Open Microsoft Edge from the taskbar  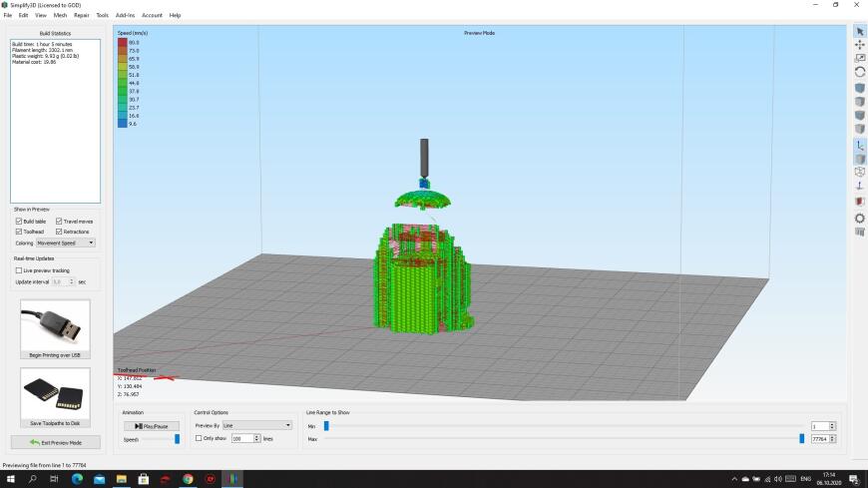pyautogui.click(x=77, y=479)
